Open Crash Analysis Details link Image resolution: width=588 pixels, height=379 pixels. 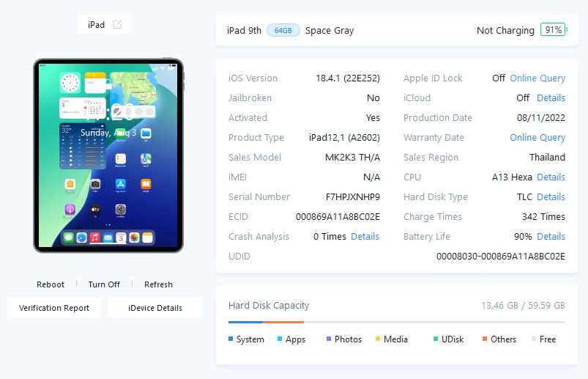pos(365,236)
